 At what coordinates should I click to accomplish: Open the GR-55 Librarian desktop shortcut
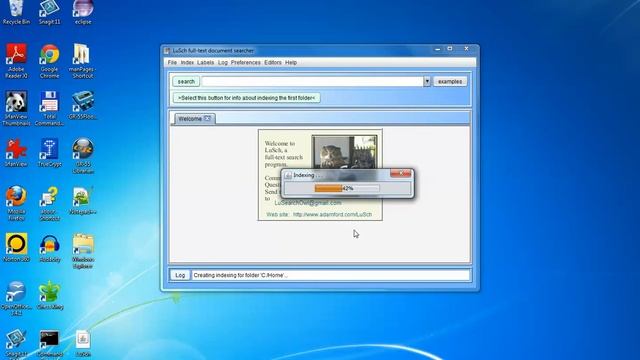pos(83,156)
